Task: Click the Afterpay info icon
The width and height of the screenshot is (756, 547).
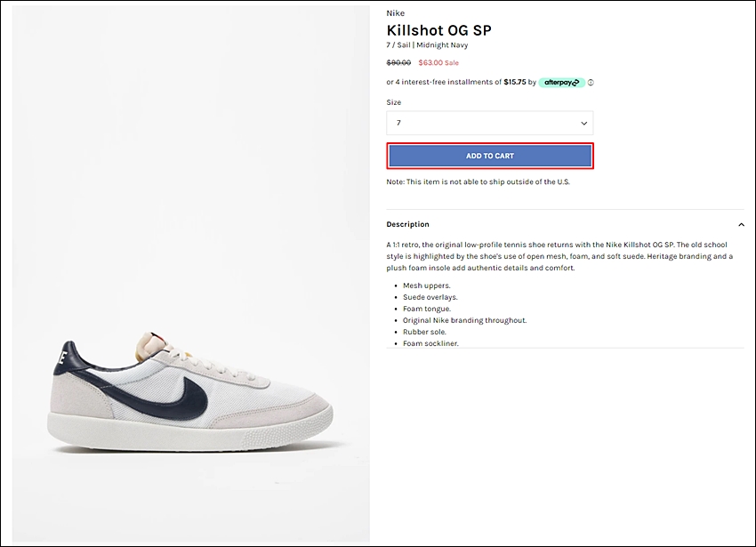Action: pyautogui.click(x=591, y=83)
